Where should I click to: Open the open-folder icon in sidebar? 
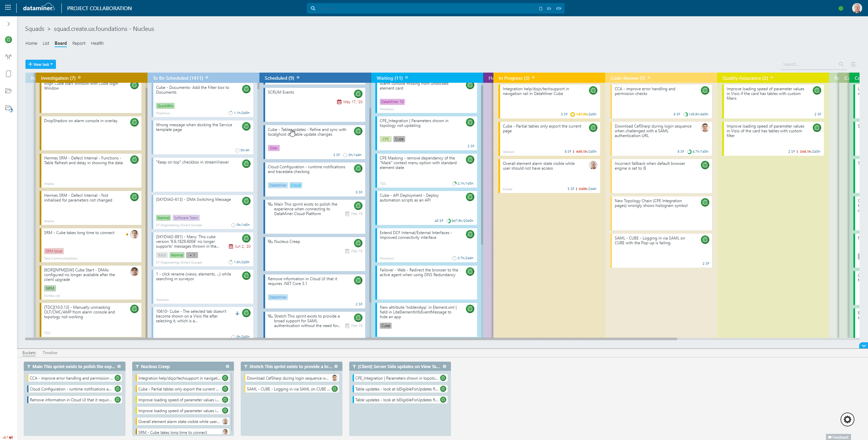tap(8, 91)
